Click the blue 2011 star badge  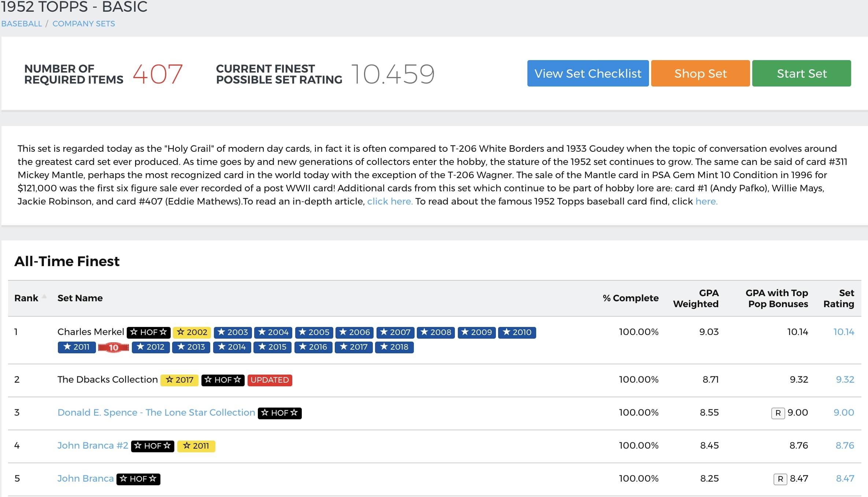[x=77, y=347]
